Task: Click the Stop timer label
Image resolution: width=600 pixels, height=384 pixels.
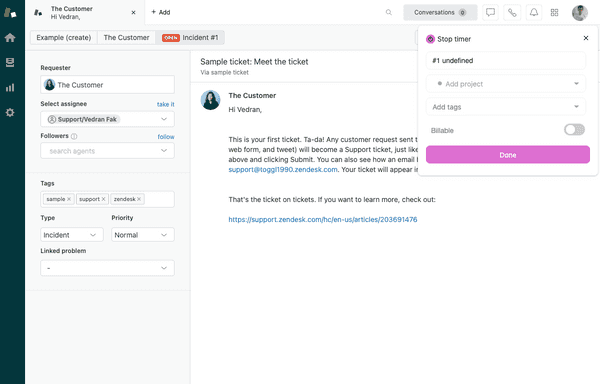Action: coord(454,39)
